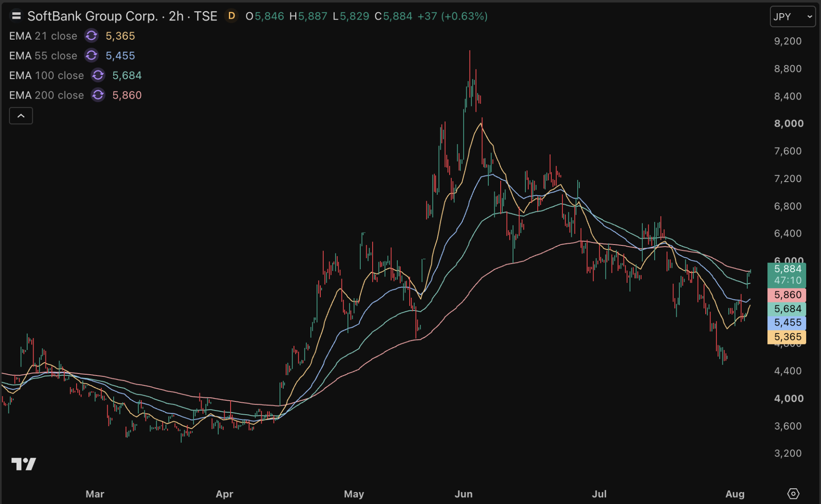Viewport: 821px width, 504px height.
Task: Open chart settings via the hexagon gear icon
Action: [x=793, y=493]
